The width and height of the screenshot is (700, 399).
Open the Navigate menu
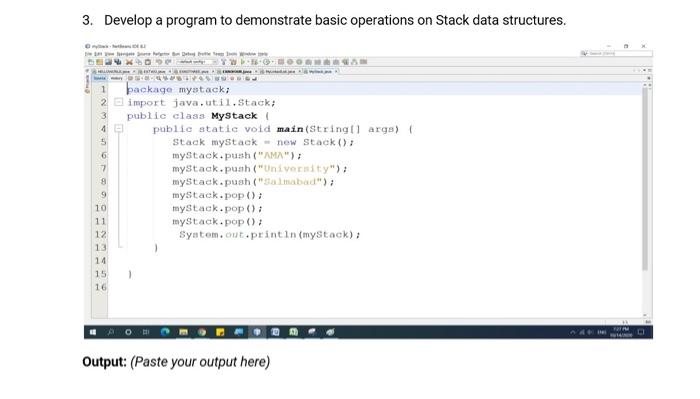point(125,54)
